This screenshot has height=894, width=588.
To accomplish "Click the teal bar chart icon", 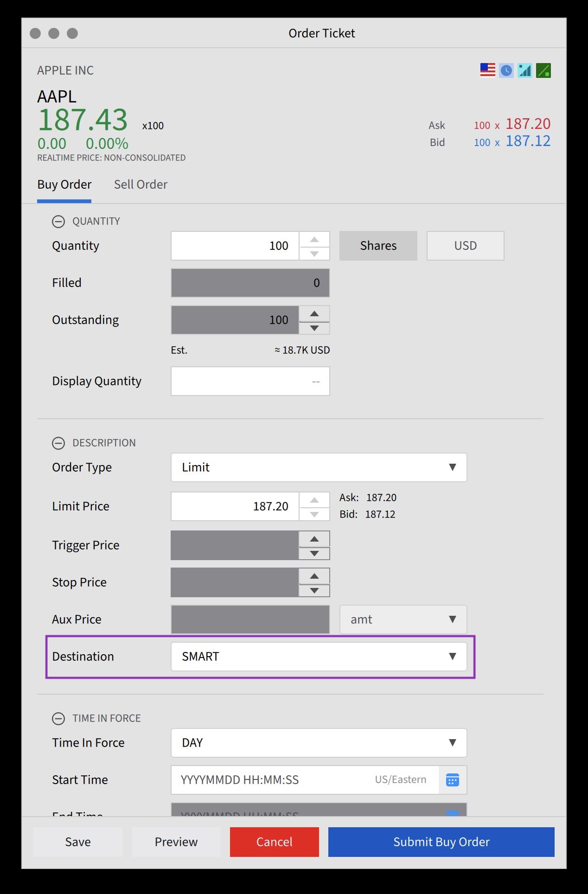I will click(525, 70).
